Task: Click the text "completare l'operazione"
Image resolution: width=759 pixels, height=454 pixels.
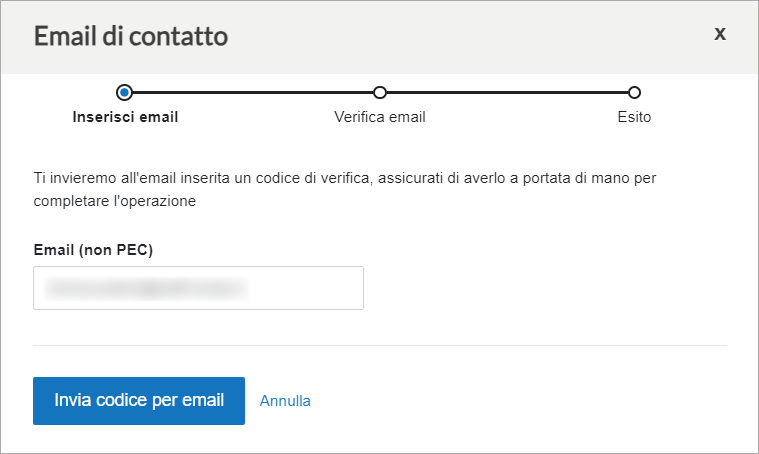Action: pyautogui.click(x=115, y=201)
